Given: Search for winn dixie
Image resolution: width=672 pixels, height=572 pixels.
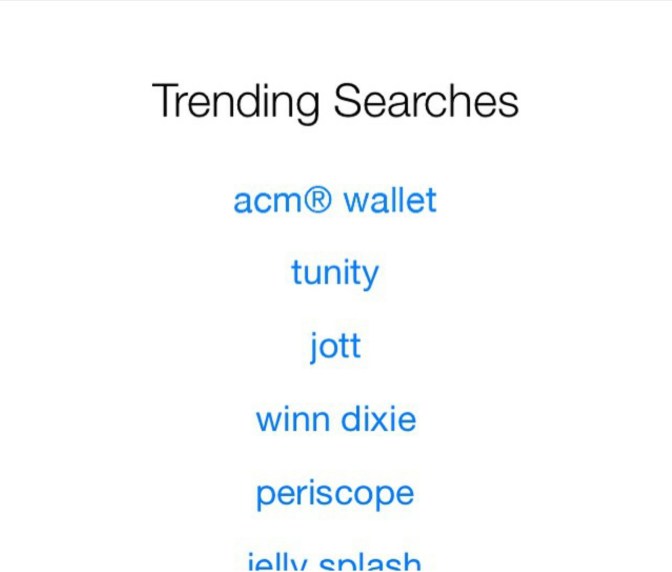Looking at the screenshot, I should 335,419.
